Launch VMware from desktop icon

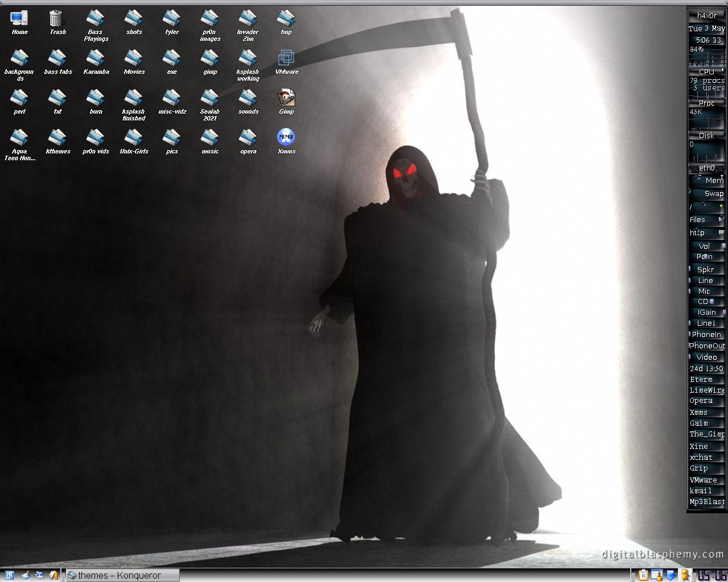286,63
